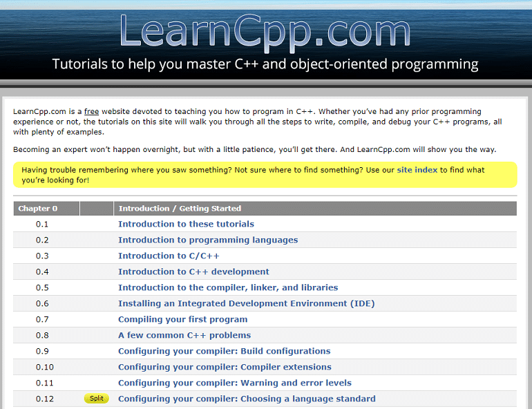
Task: Click lesson number 0.3
Action: (42, 256)
